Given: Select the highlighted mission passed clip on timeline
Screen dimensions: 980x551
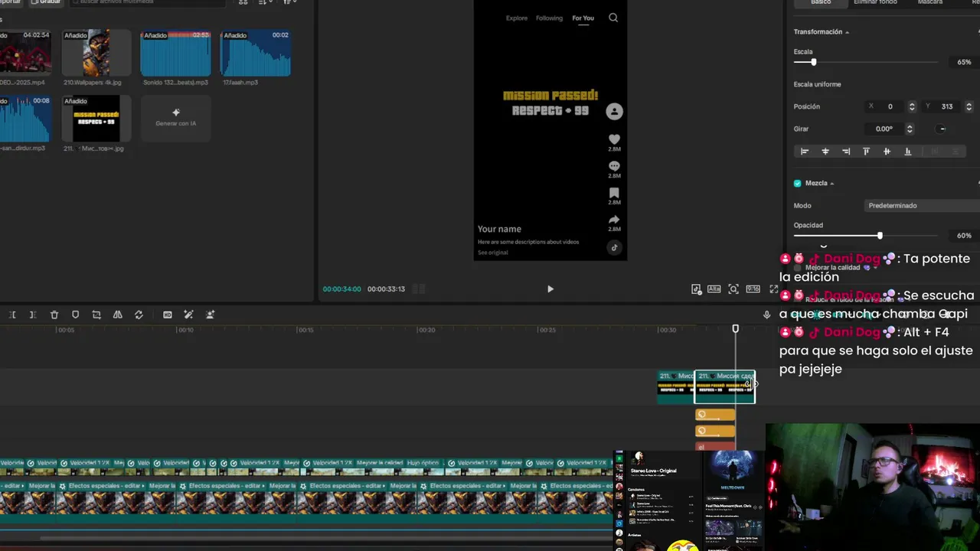Looking at the screenshot, I should tap(724, 387).
